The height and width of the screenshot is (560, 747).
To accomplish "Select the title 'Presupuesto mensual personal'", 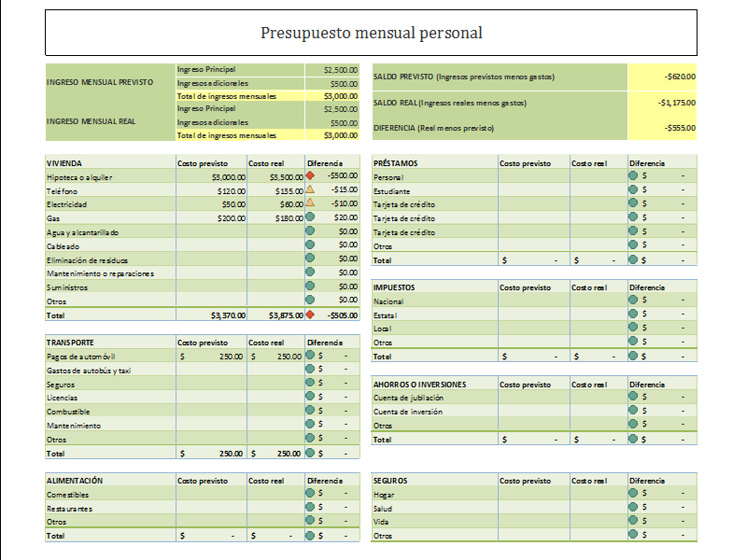I will (x=371, y=33).
